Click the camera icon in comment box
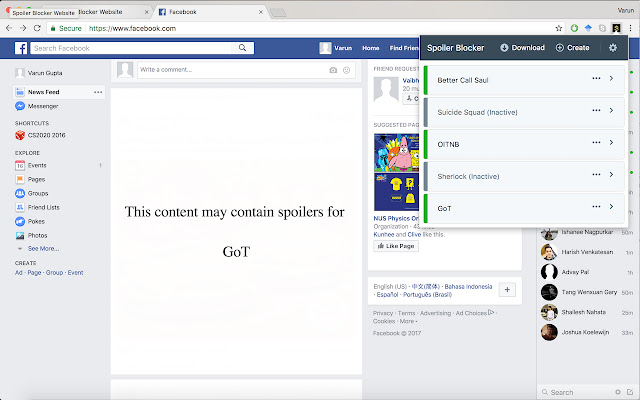This screenshot has height=400, width=640. click(x=333, y=70)
